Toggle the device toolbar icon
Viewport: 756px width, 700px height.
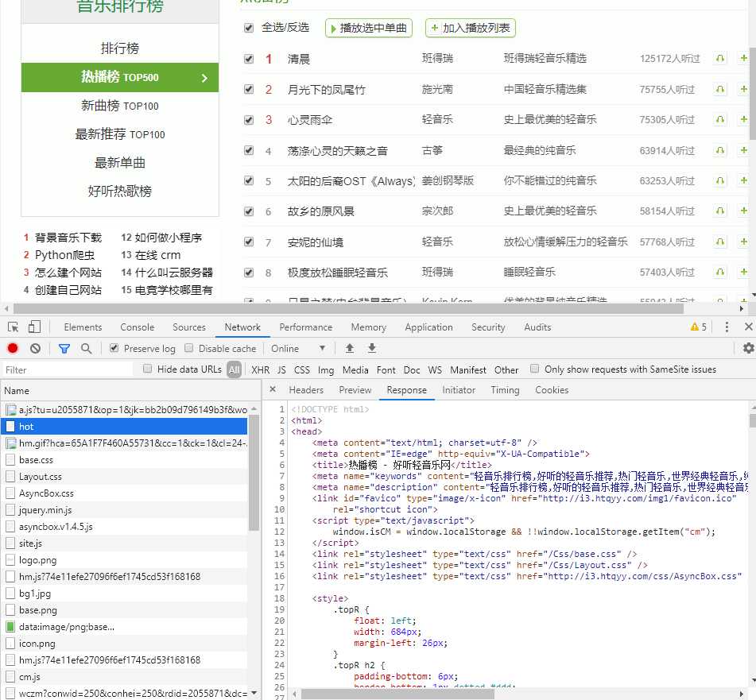pyautogui.click(x=34, y=327)
